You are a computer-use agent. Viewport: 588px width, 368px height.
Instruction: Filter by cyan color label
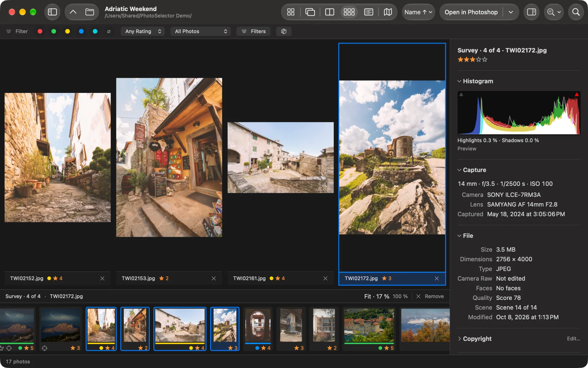coord(95,31)
